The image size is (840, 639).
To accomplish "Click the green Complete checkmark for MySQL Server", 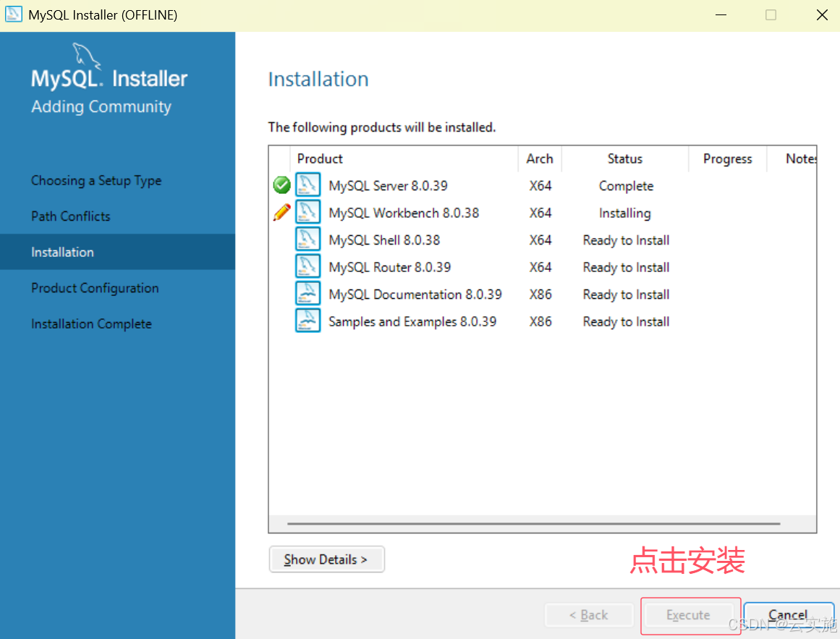I will point(281,185).
